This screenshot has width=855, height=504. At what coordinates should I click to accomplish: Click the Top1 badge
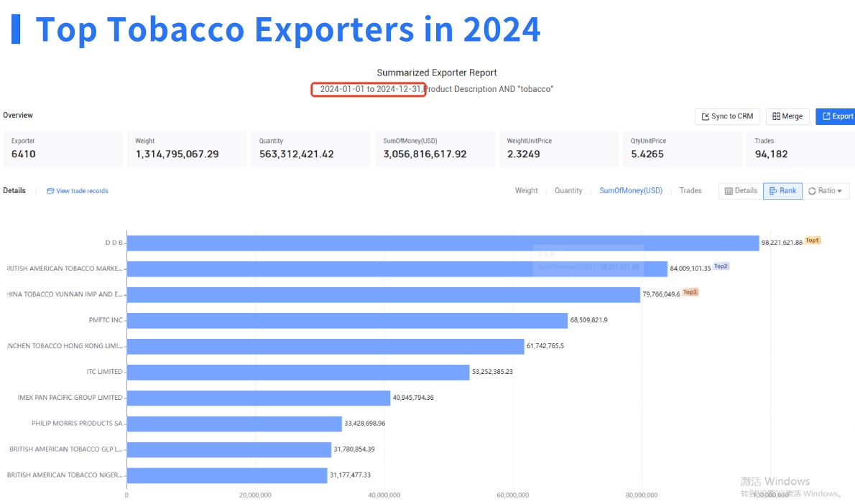click(813, 241)
